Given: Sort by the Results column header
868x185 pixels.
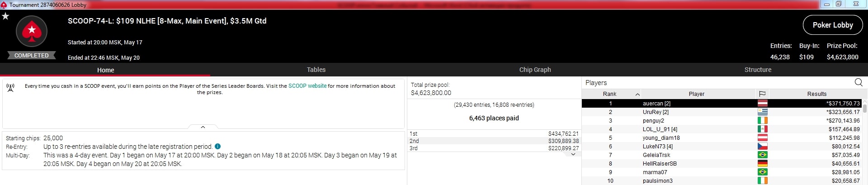Looking at the screenshot, I should pyautogui.click(x=816, y=94).
